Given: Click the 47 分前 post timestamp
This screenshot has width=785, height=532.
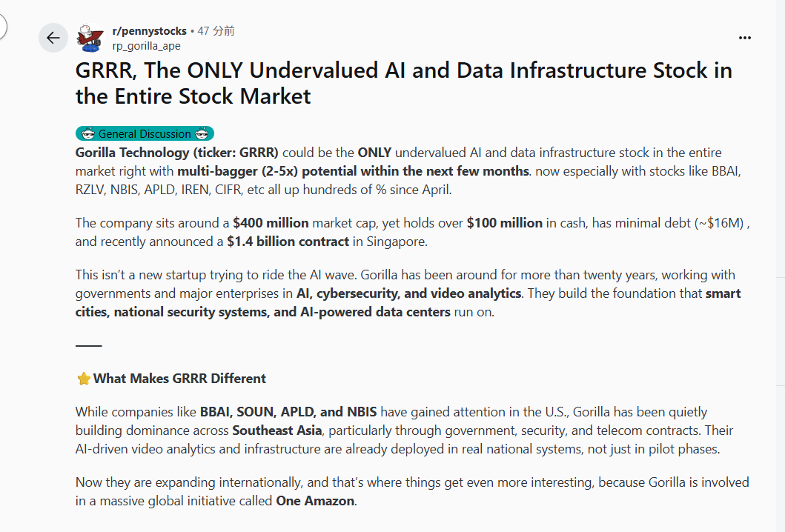Looking at the screenshot, I should (x=216, y=31).
